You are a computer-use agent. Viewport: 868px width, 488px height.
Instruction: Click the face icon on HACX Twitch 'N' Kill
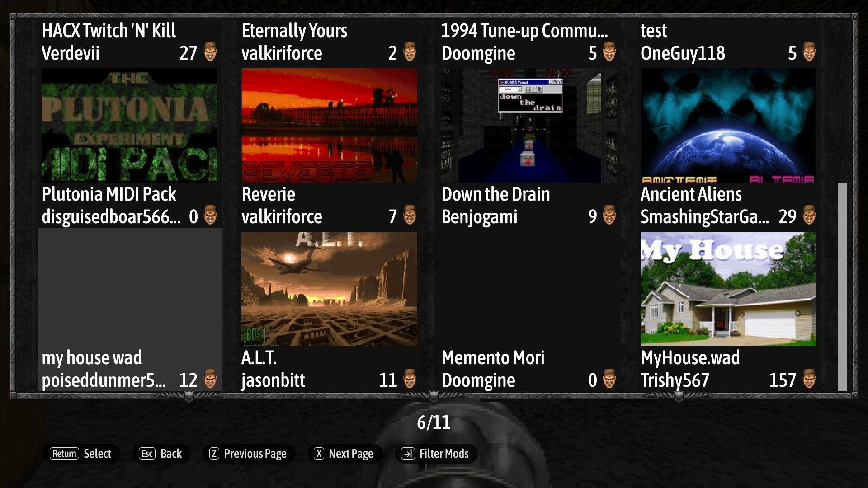click(210, 52)
